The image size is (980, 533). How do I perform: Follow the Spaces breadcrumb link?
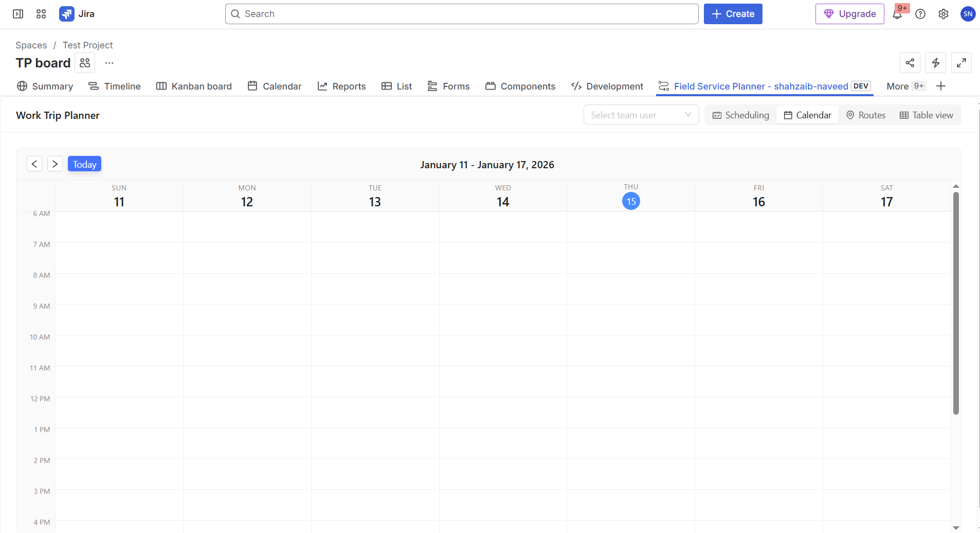[31, 45]
